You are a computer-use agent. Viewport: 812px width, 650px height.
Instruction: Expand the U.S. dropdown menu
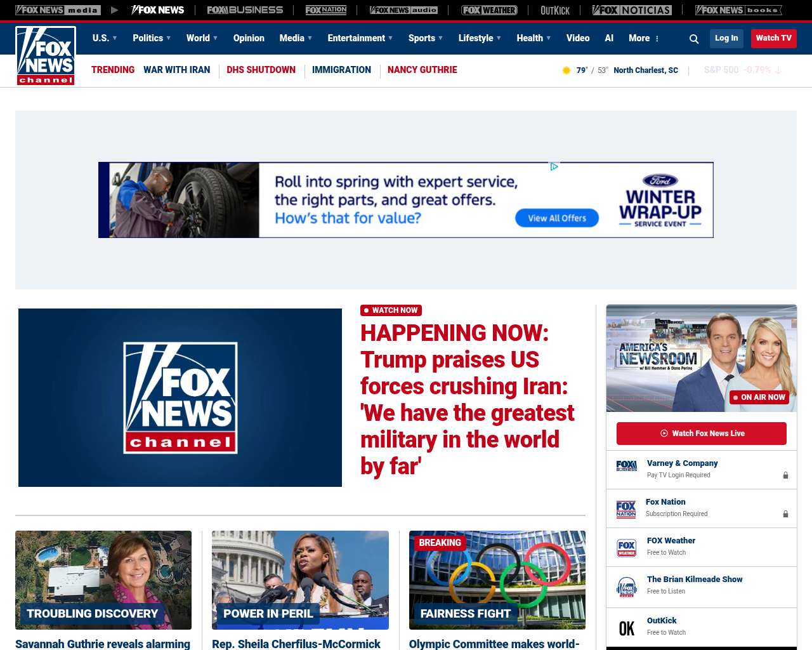105,38
